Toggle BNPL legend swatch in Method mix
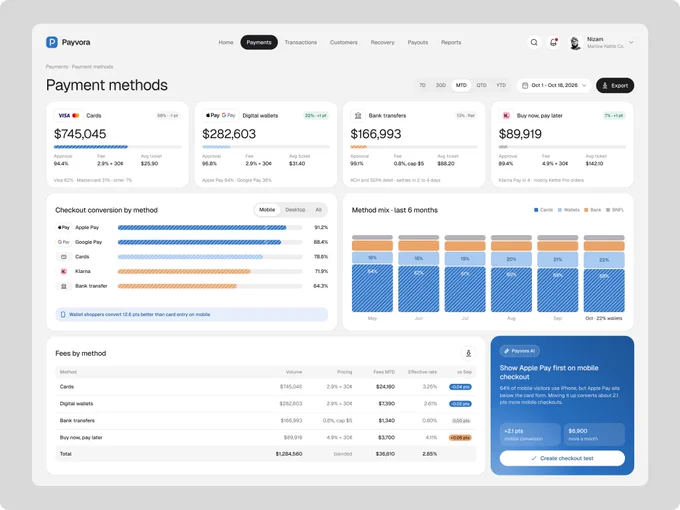 pos(608,210)
